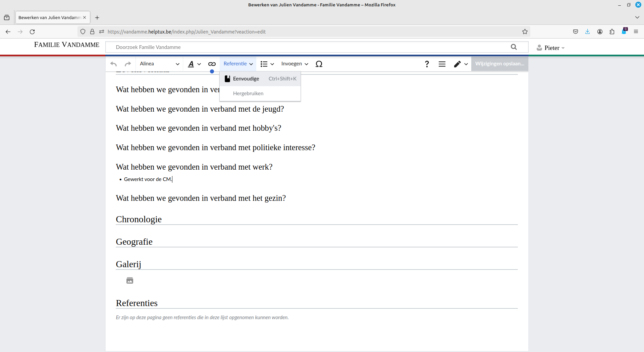Click Wijzigingen opslaan to save

(x=499, y=64)
